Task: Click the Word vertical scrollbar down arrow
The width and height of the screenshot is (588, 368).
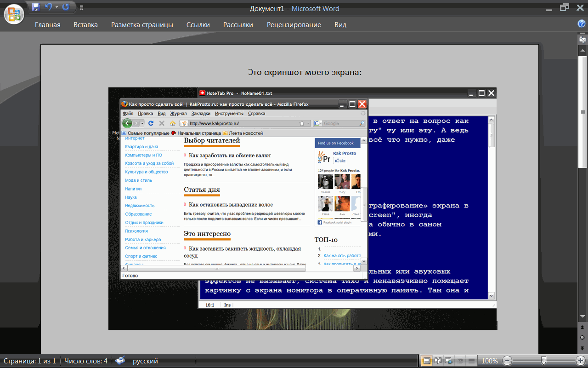Action: point(582,316)
